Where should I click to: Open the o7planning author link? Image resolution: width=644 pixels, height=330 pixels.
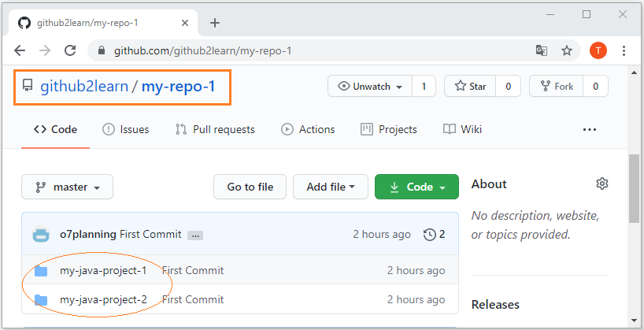point(88,235)
